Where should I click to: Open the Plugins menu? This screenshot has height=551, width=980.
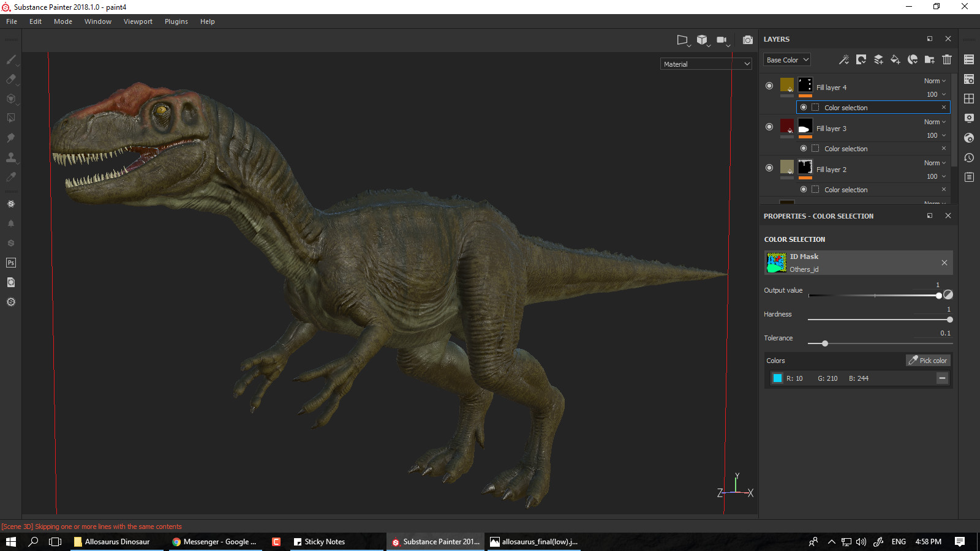(x=176, y=21)
